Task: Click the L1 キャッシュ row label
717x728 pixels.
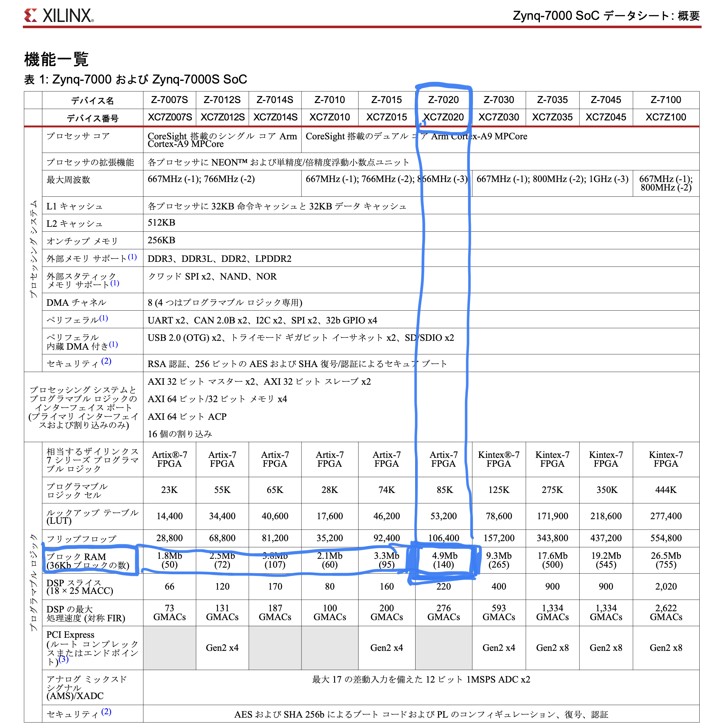Action: [74, 206]
